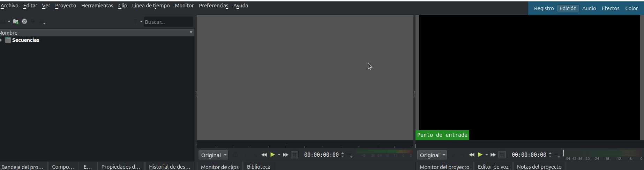Viewport: 644px width, 170px height.
Task: Fast forward in the project monitor
Action: pos(493,155)
